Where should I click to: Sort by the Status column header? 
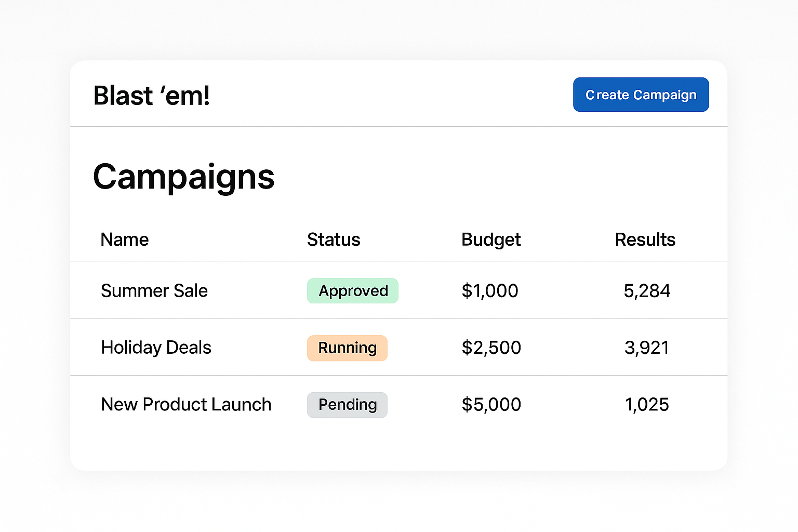coord(334,240)
